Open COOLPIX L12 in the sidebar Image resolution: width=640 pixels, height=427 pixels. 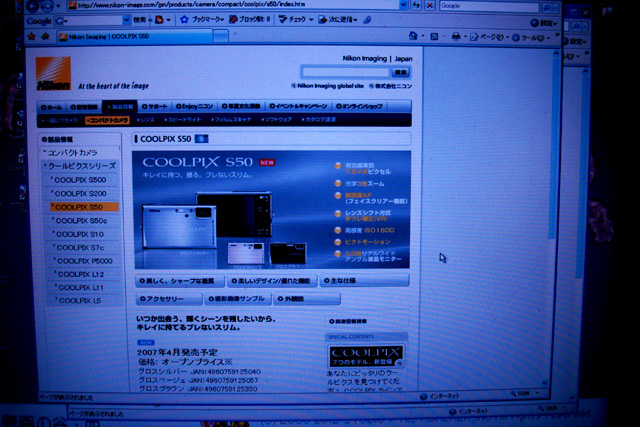(x=81, y=274)
